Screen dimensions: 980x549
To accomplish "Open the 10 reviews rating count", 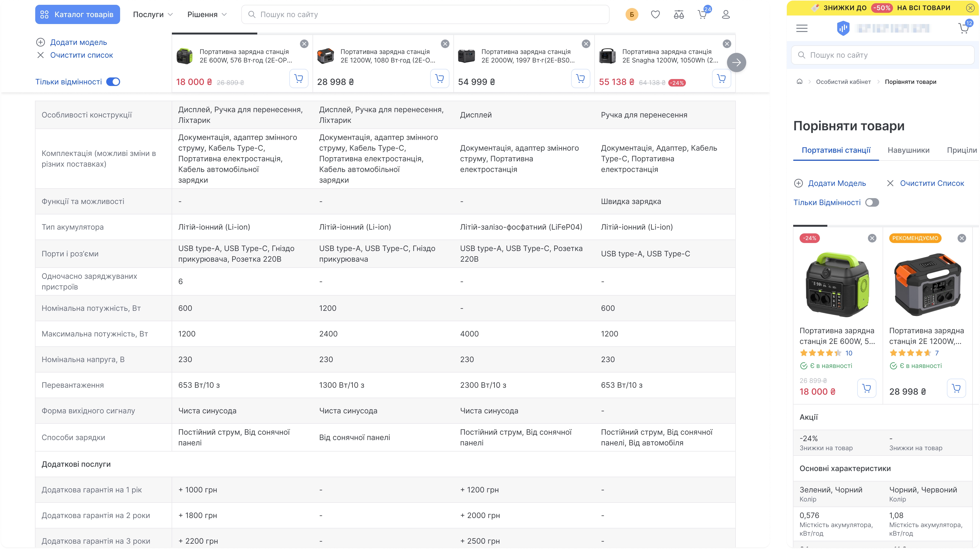I will pos(848,353).
